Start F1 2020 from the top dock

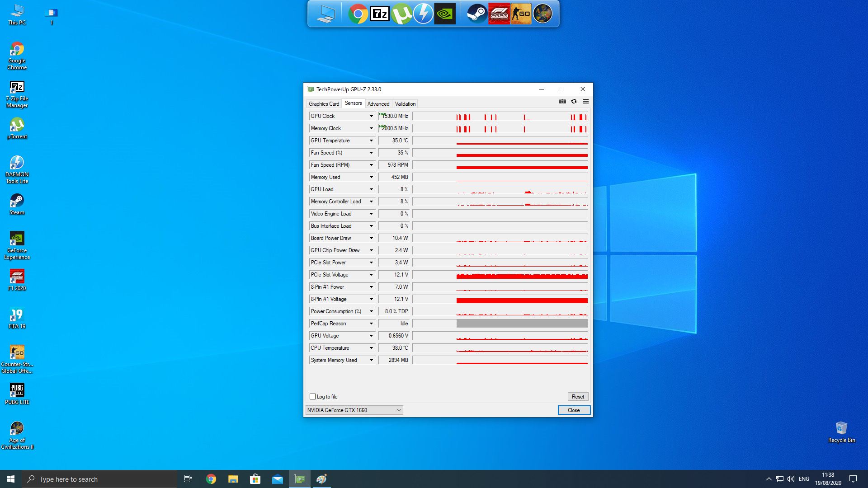pyautogui.click(x=499, y=14)
